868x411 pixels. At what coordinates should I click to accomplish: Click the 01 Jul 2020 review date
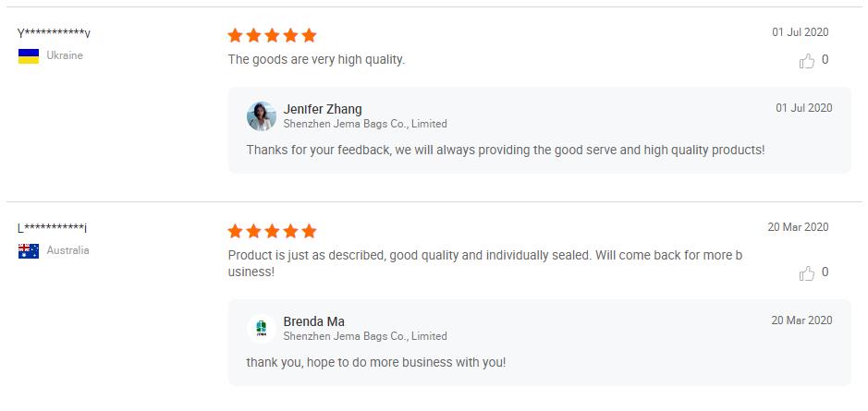pyautogui.click(x=800, y=32)
